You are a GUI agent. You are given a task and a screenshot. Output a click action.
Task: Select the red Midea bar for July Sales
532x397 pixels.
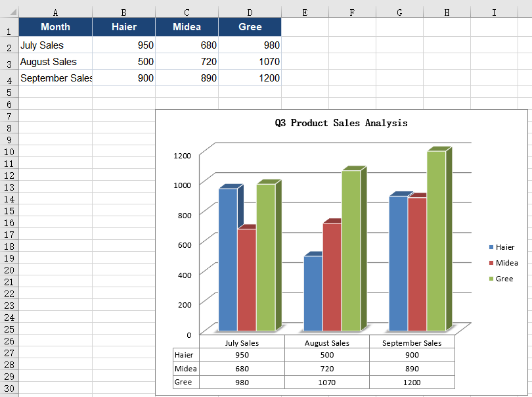pyautogui.click(x=247, y=279)
